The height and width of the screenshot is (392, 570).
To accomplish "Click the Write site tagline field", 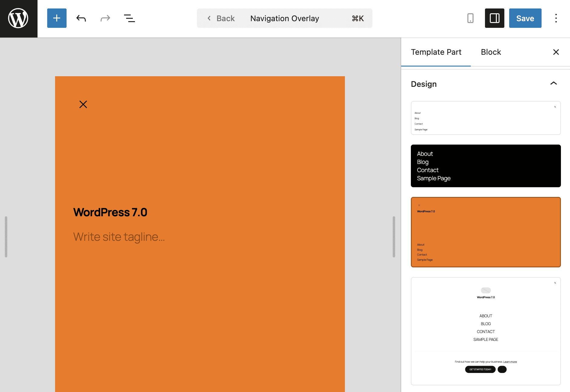I will pos(119,237).
